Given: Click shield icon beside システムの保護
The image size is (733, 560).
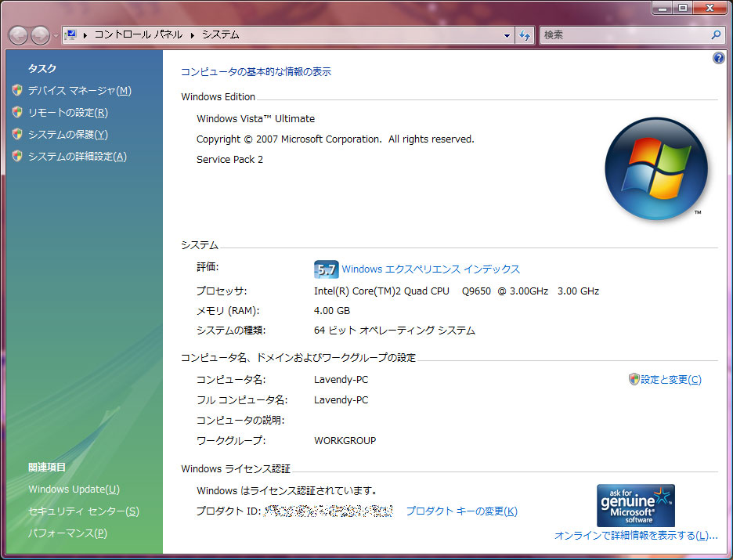Looking at the screenshot, I should [17, 134].
